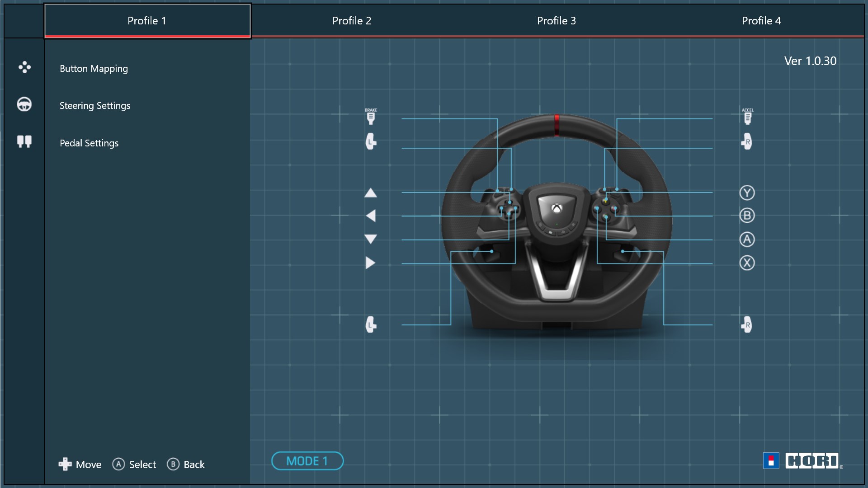Viewport: 868px width, 488px height.
Task: Click the bottom left L paddle icon
Action: point(371,324)
